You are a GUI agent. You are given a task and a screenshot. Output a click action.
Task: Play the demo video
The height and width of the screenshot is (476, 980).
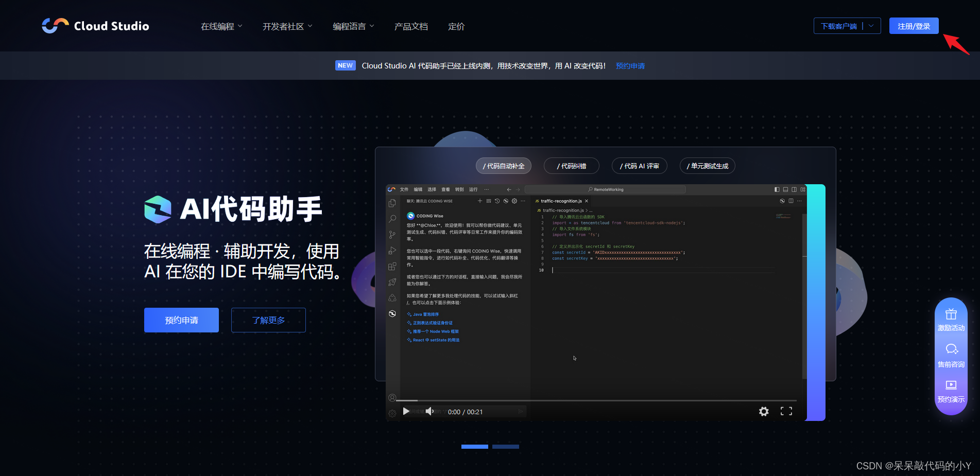coord(406,411)
